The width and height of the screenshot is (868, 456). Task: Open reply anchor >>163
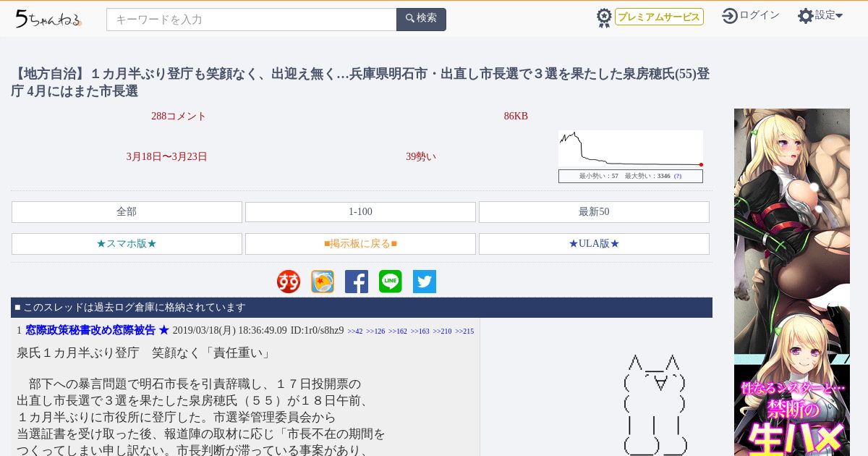click(420, 332)
